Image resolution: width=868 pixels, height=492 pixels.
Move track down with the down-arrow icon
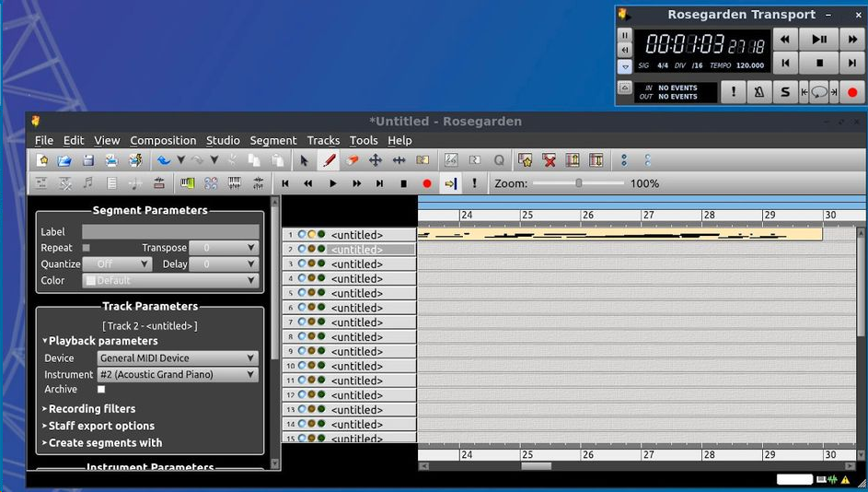[x=596, y=160]
